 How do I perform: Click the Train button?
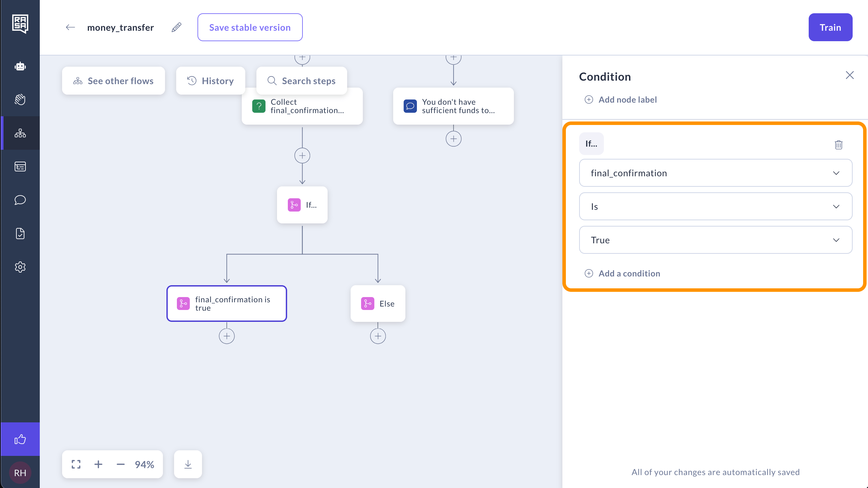coord(830,27)
